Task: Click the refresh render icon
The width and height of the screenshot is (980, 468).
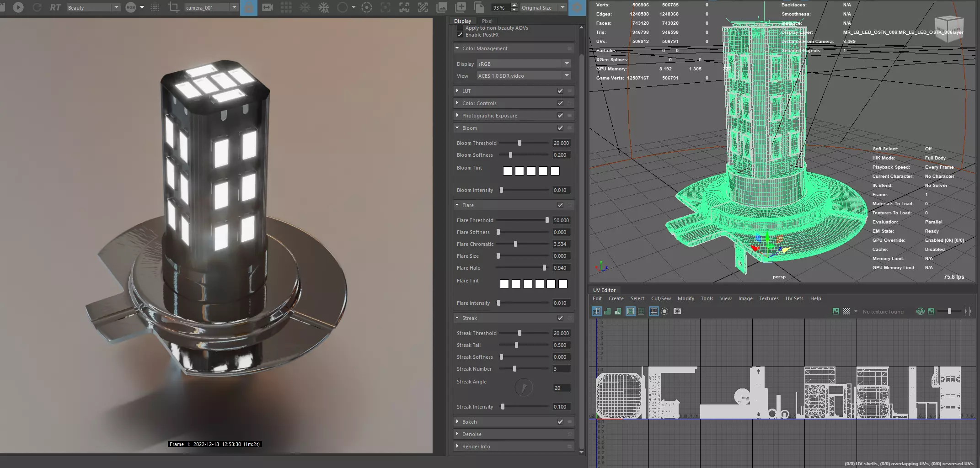Action: tap(37, 7)
